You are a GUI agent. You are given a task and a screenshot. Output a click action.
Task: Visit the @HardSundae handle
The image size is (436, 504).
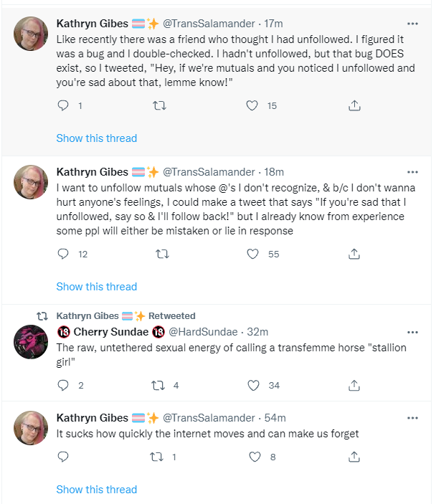(203, 332)
